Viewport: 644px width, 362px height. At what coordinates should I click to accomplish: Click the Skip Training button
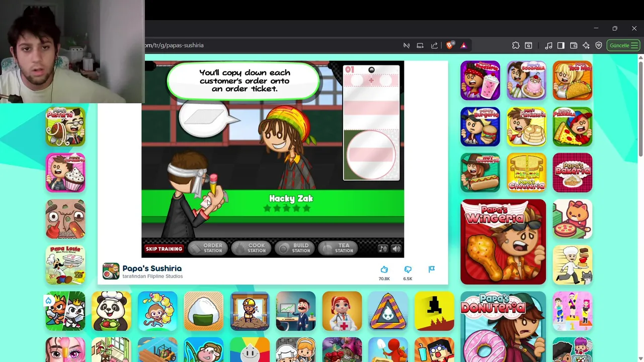coord(164,249)
